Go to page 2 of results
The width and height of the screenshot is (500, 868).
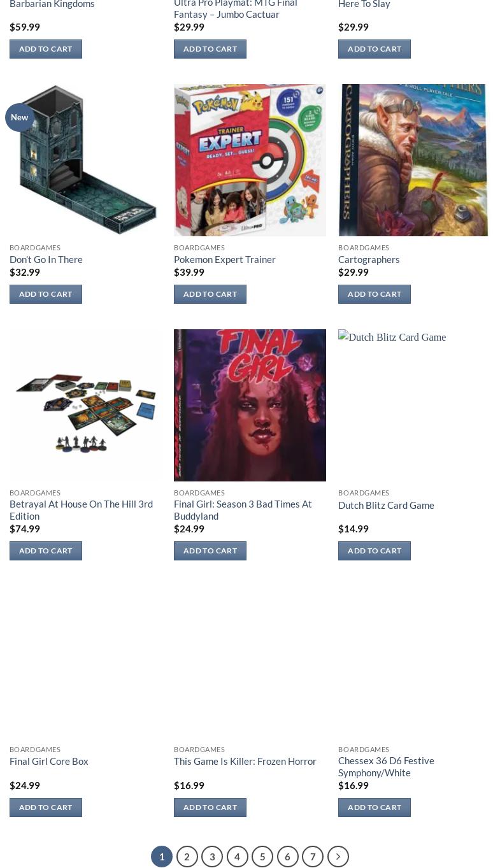187,857
